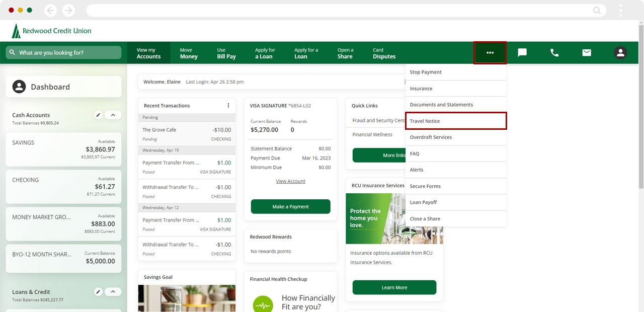Click the 'What are you looking for?' search field
The width and height of the screenshot is (644, 312).
coord(63,53)
